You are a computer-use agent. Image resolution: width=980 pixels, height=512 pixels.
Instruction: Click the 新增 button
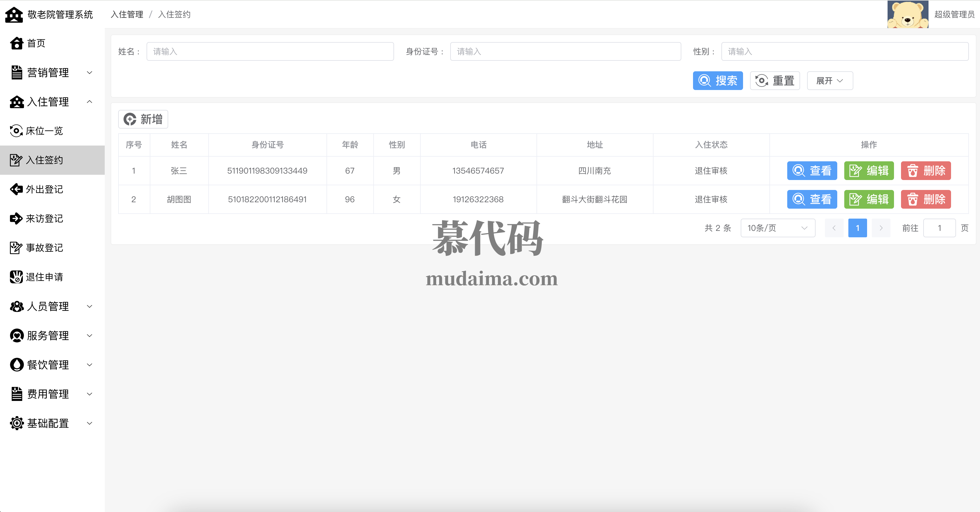coord(143,119)
